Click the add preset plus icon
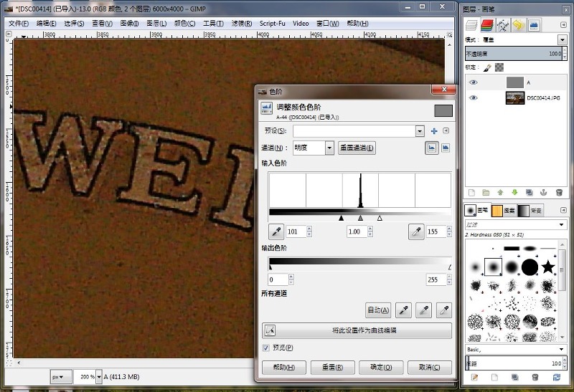This screenshot has width=574, height=392. click(433, 131)
